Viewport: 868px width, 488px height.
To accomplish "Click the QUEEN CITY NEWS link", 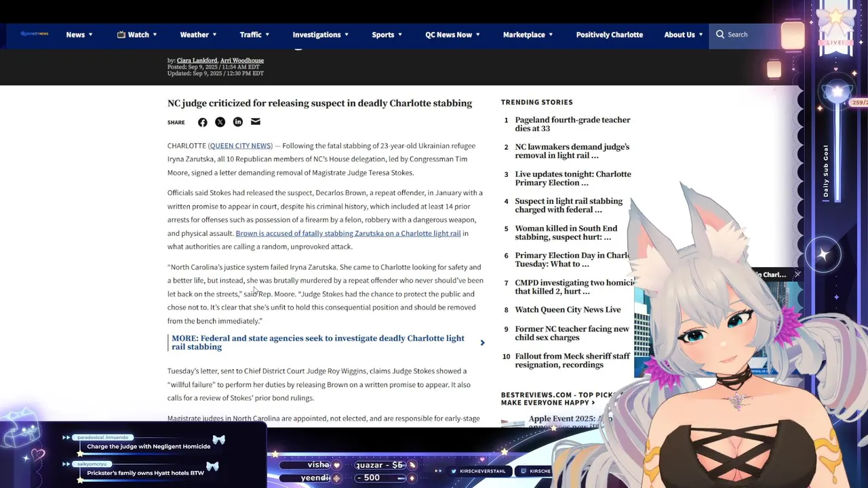I will coord(240,146).
